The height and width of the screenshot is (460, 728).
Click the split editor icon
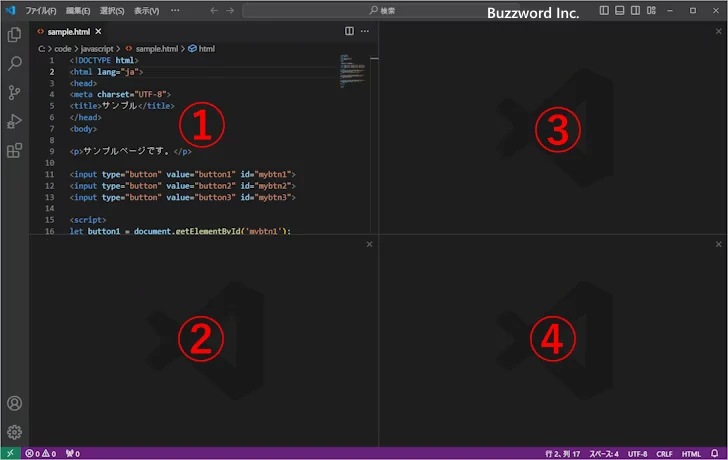tap(349, 31)
